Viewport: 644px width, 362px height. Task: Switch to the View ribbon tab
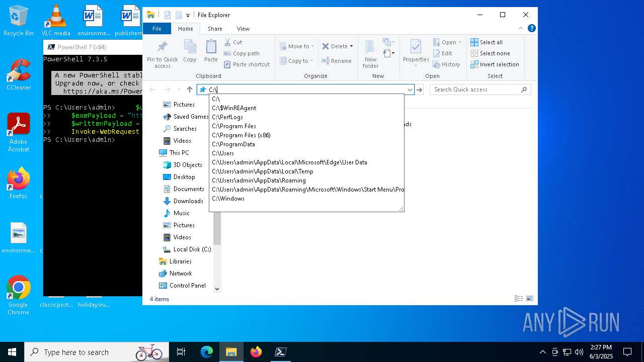[243, 29]
